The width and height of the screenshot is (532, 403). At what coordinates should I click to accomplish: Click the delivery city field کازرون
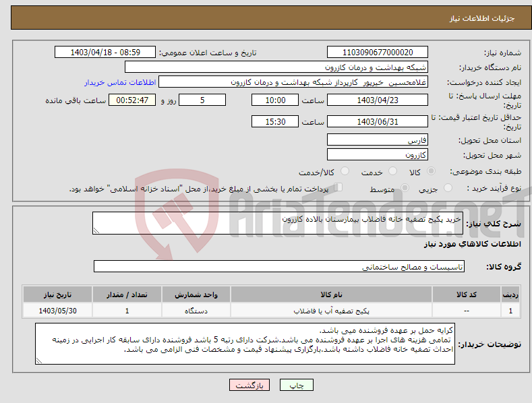(378, 154)
